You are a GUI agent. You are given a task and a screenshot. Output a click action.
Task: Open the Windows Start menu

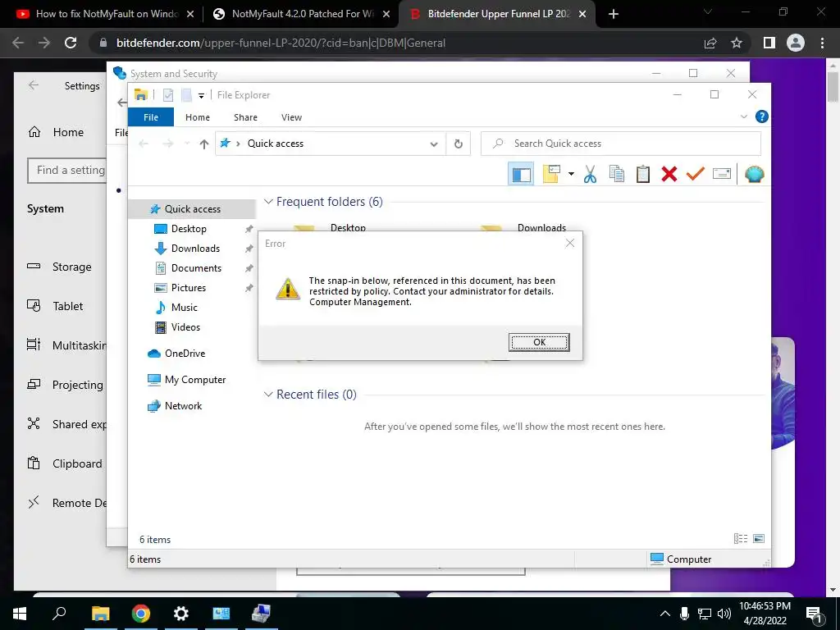tap(20, 614)
